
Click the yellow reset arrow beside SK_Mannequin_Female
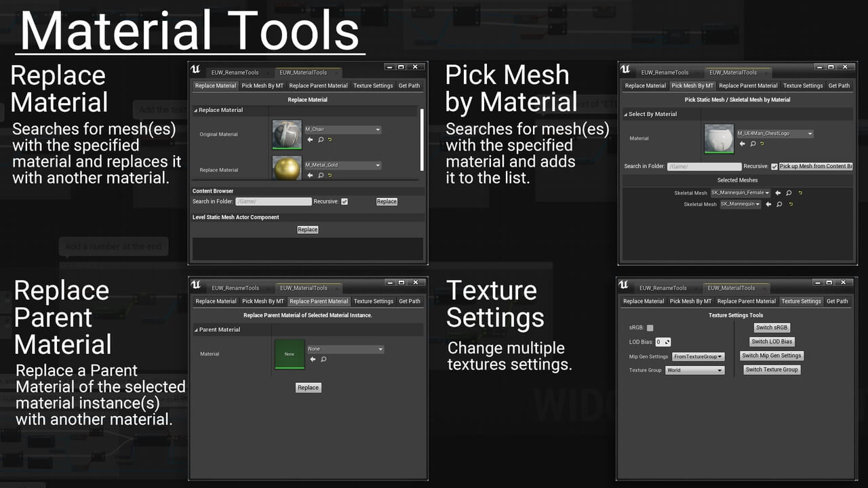point(790,193)
